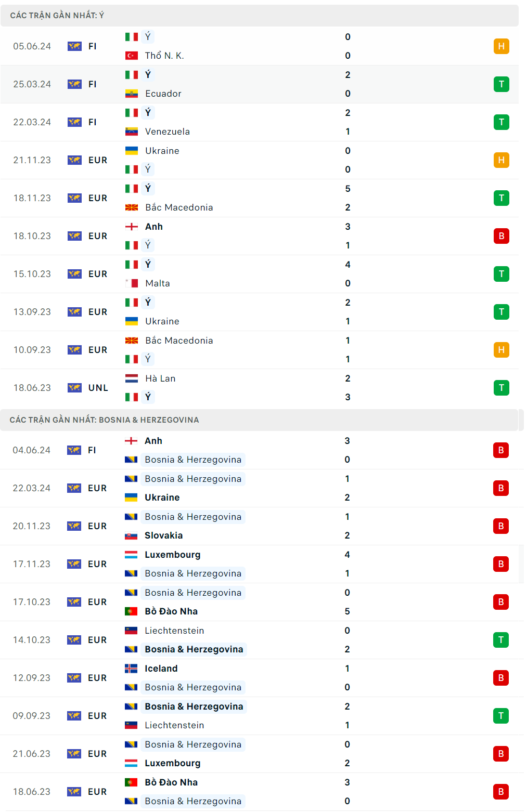Click the orange H badge for the 05.06.24 match

click(501, 46)
